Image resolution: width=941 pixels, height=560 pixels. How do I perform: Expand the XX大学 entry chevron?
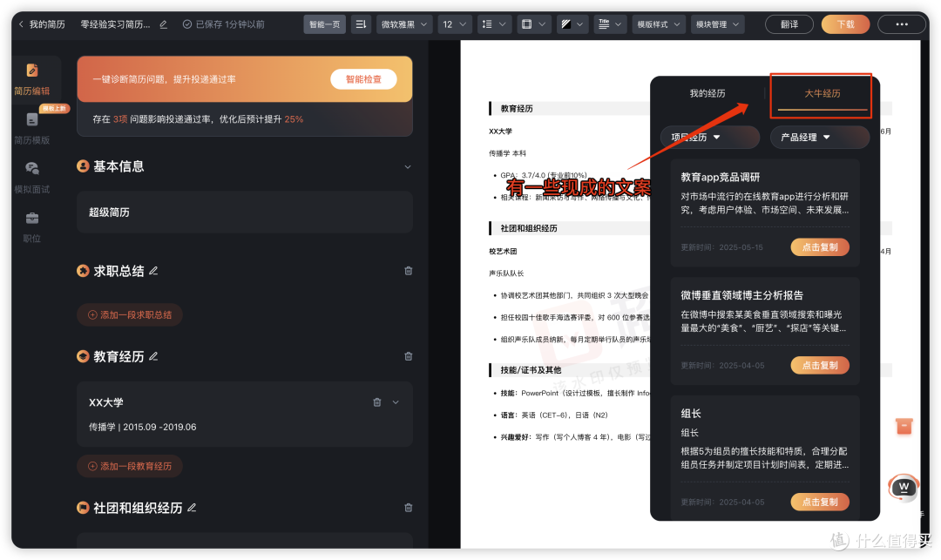(x=396, y=402)
